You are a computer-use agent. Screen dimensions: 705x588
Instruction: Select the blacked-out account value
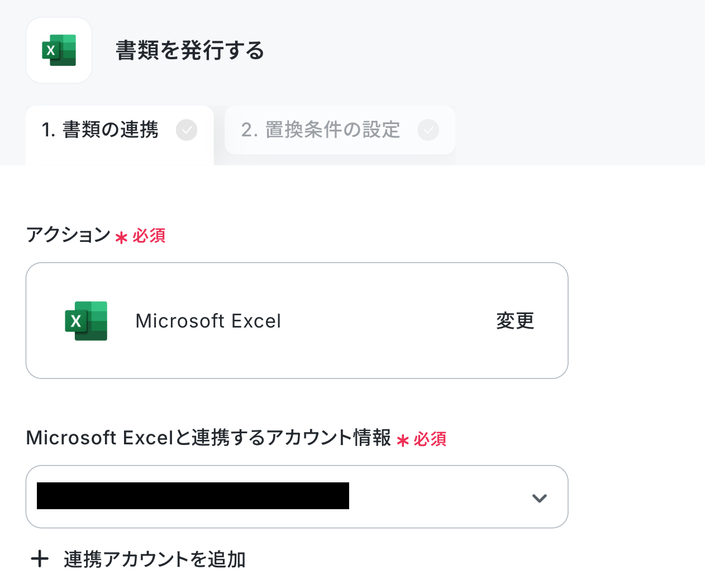193,496
